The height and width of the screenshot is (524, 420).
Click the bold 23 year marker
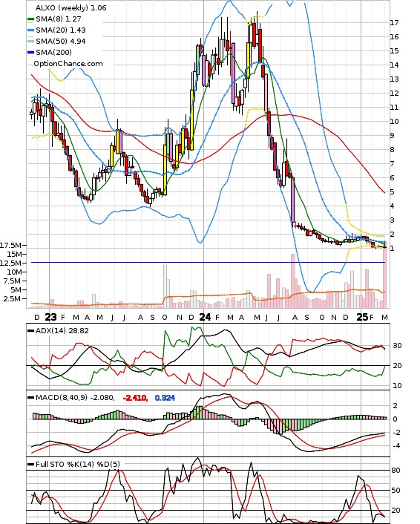tap(50, 317)
